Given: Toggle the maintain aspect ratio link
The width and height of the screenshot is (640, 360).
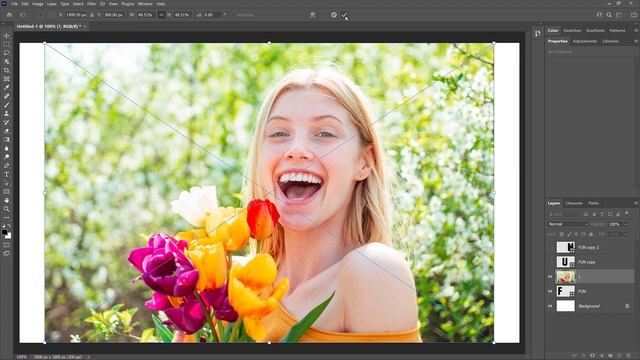Looking at the screenshot, I should pyautogui.click(x=161, y=15).
